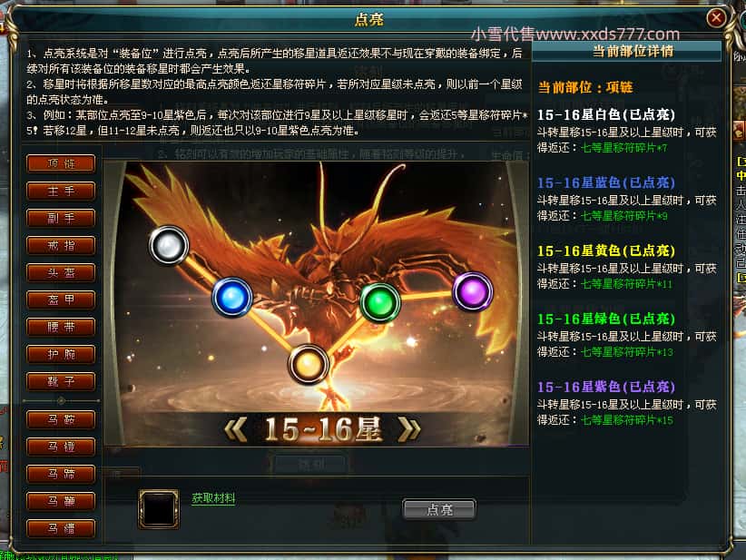Screen dimensions: 746x560
Task: Select the 主手 equipment tab
Action: pyautogui.click(x=61, y=192)
